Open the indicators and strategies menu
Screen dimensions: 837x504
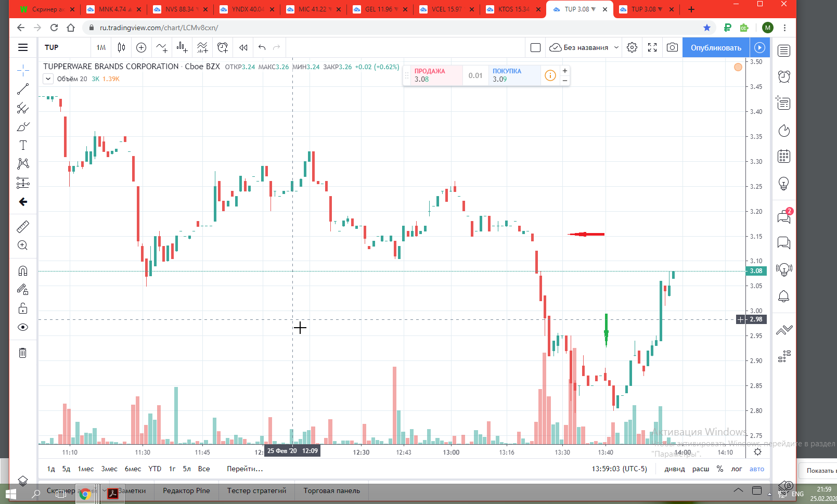(162, 47)
